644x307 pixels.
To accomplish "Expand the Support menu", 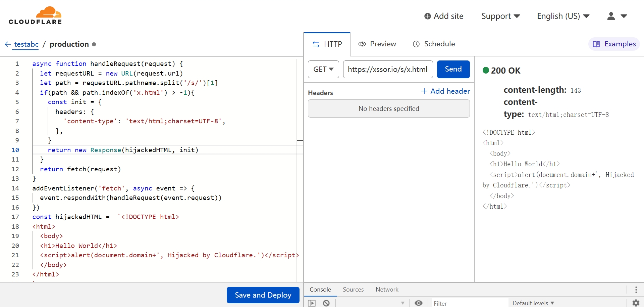I will [x=500, y=16].
